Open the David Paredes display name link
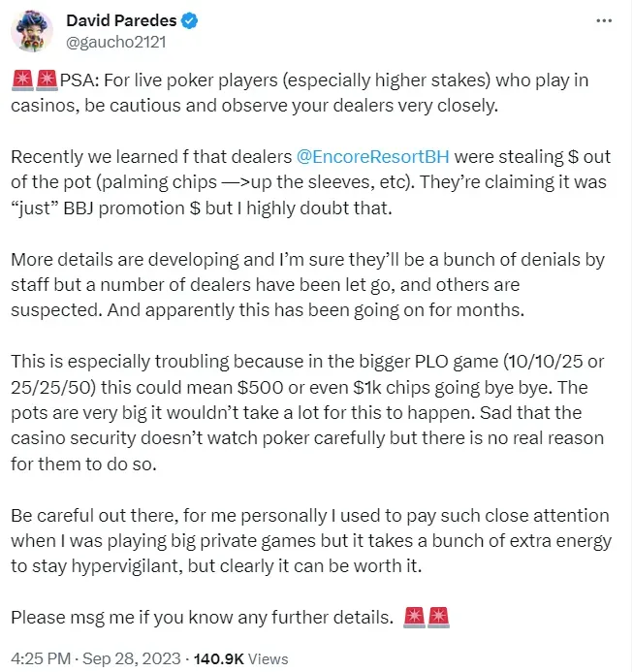This screenshot has width=633, height=672. click(x=119, y=21)
